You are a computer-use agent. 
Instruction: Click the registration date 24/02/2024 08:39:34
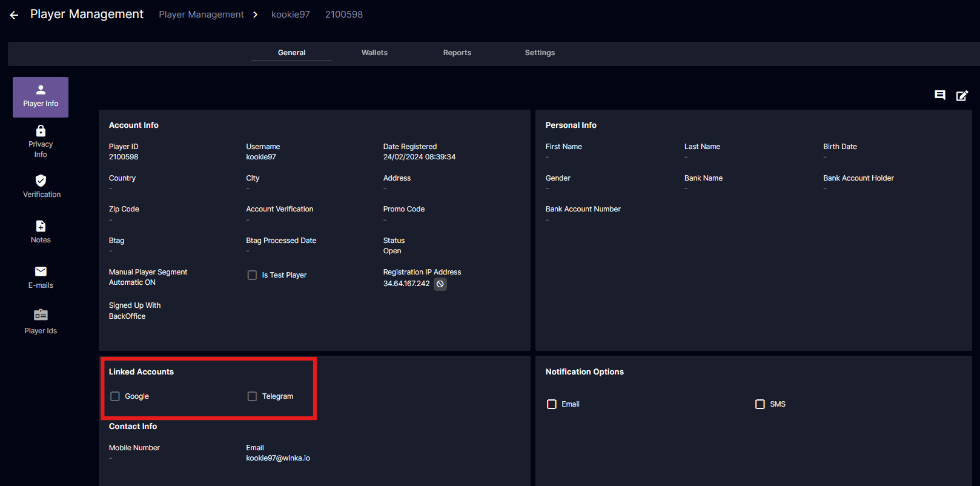coord(419,157)
